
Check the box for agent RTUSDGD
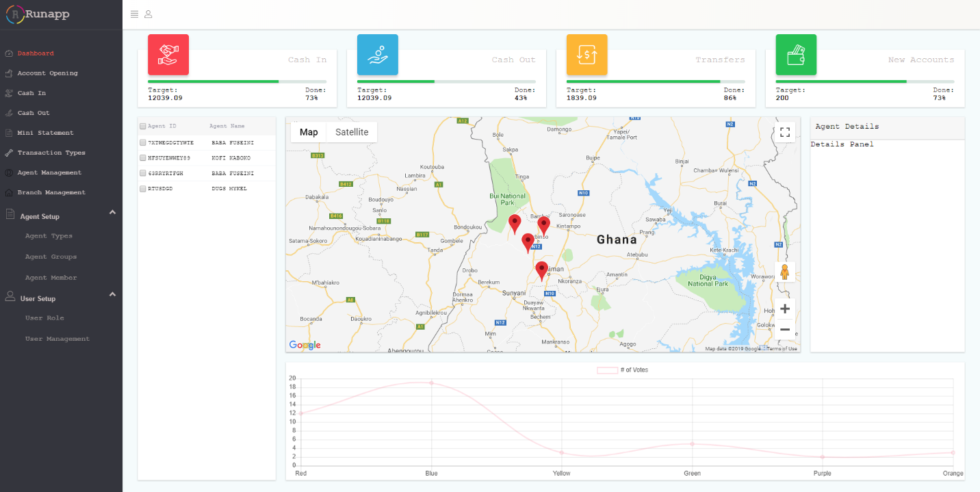pyautogui.click(x=142, y=189)
